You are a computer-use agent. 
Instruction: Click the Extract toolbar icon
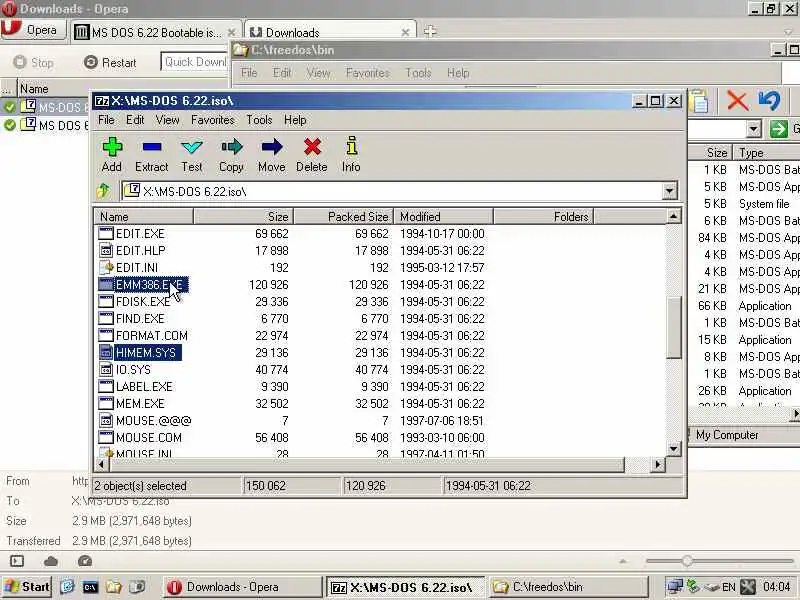tap(152, 155)
